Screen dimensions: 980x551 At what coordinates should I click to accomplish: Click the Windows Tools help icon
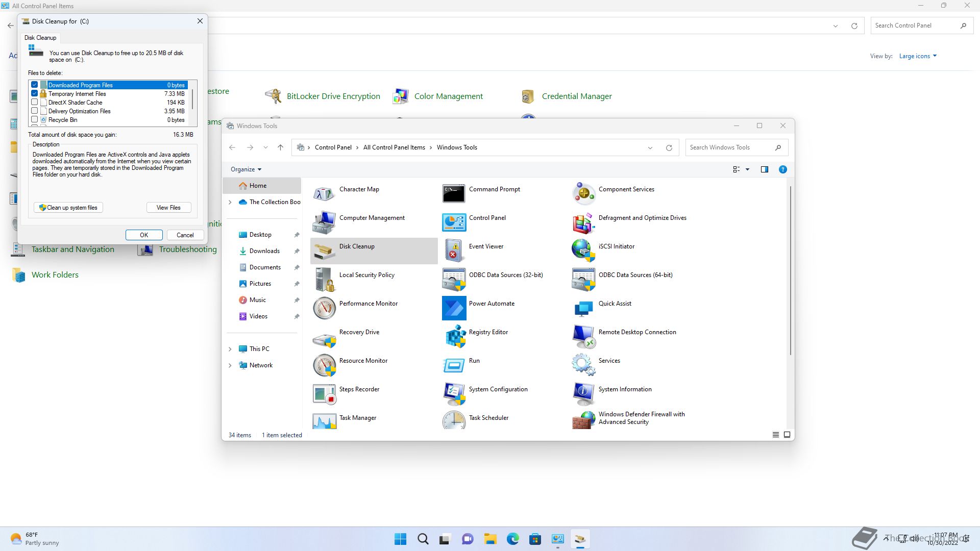point(782,169)
